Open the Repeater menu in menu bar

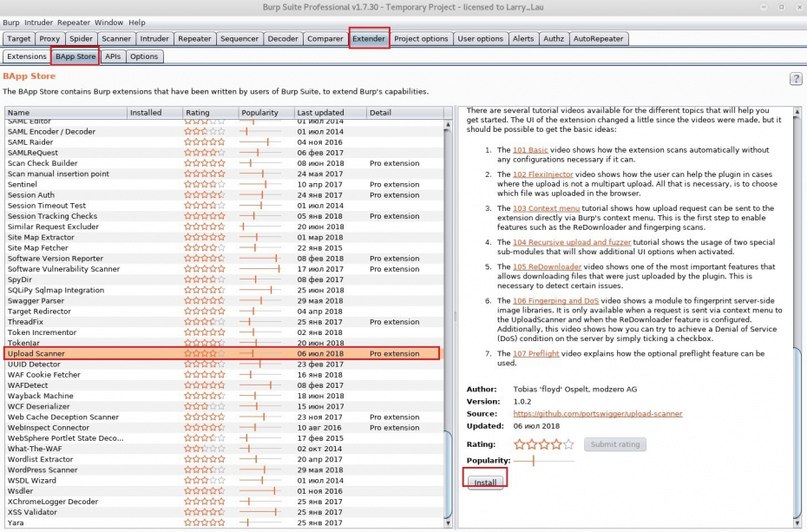(74, 23)
